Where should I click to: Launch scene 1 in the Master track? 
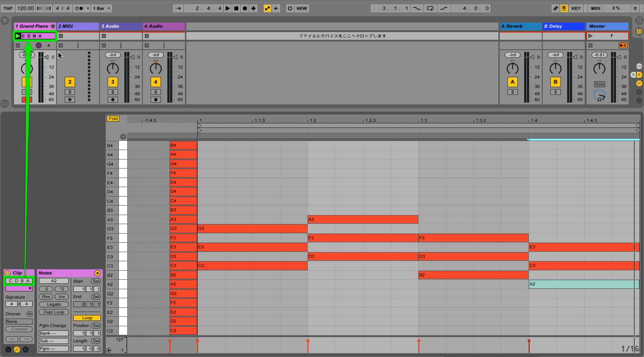590,36
